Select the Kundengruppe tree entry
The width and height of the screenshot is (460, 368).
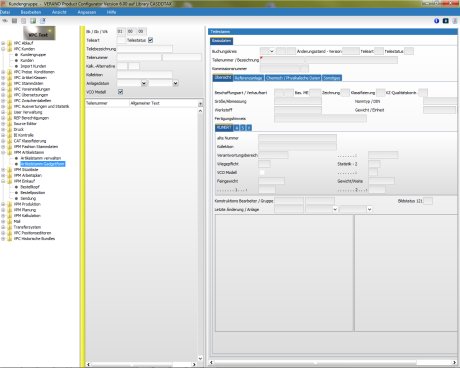33,55
